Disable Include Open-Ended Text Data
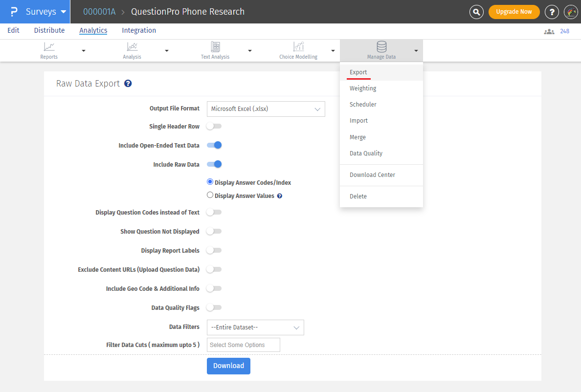Viewport: 581px width, 392px height. point(214,145)
